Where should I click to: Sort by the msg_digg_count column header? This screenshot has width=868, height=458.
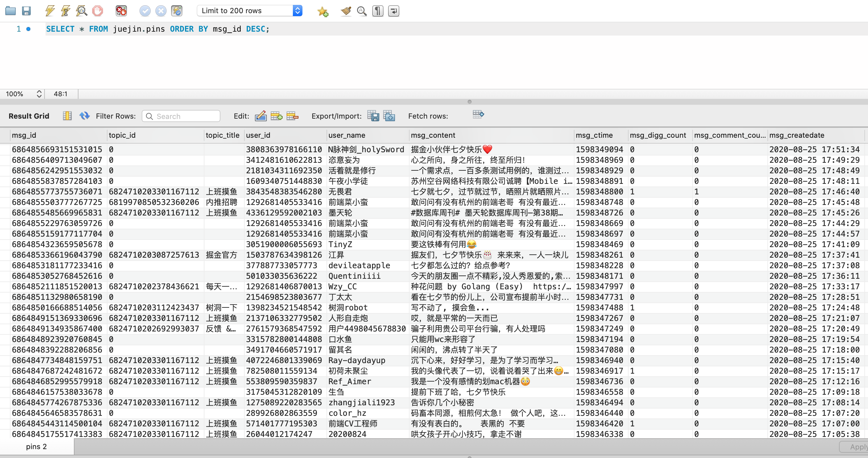pos(658,135)
